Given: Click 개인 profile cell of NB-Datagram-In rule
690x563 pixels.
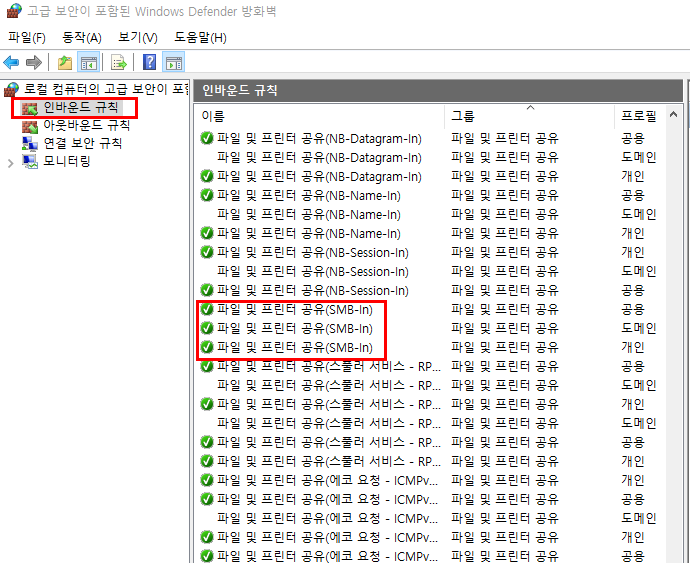Looking at the screenshot, I should coord(633,176).
